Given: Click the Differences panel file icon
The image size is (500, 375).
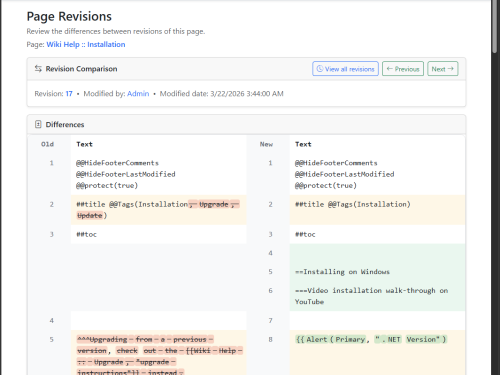Looking at the screenshot, I should [38, 124].
